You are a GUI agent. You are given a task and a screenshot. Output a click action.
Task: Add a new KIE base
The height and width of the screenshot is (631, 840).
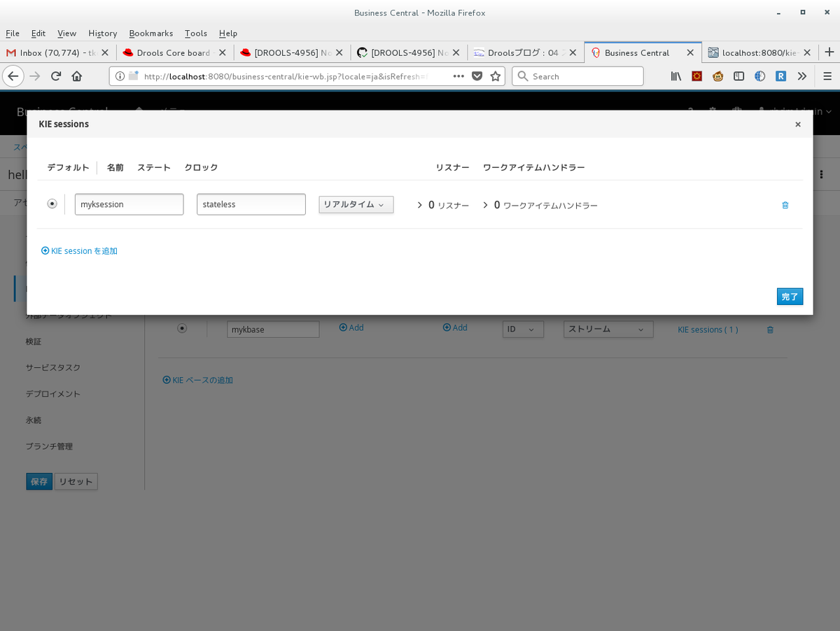pyautogui.click(x=197, y=380)
